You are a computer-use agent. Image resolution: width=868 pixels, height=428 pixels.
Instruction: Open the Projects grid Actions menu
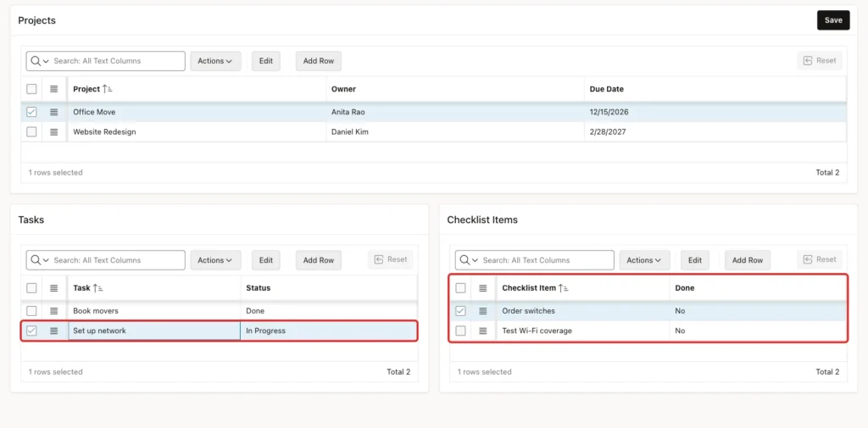tap(215, 61)
